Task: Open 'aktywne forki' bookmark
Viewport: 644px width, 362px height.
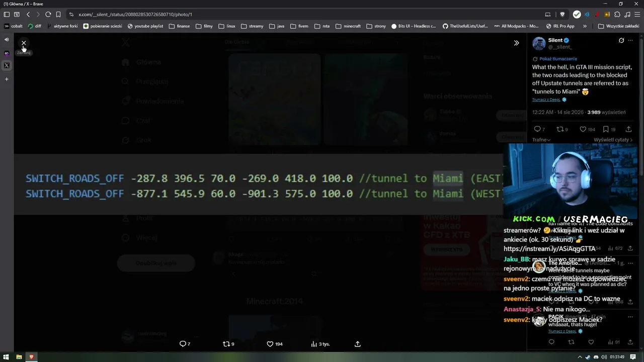Action: (63, 26)
